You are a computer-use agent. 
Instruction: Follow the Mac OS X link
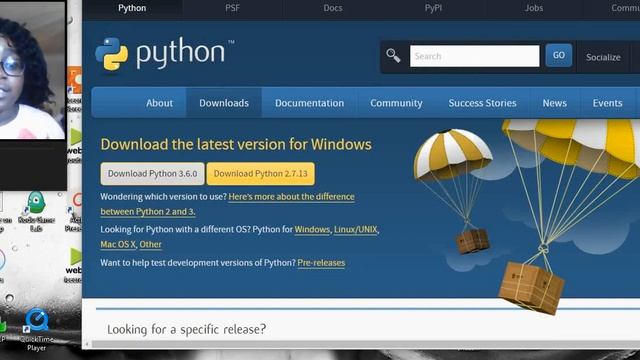click(x=118, y=244)
